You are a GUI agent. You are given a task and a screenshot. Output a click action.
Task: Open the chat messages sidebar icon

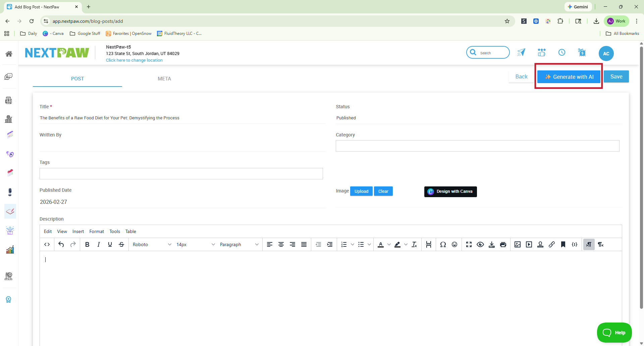click(x=9, y=76)
